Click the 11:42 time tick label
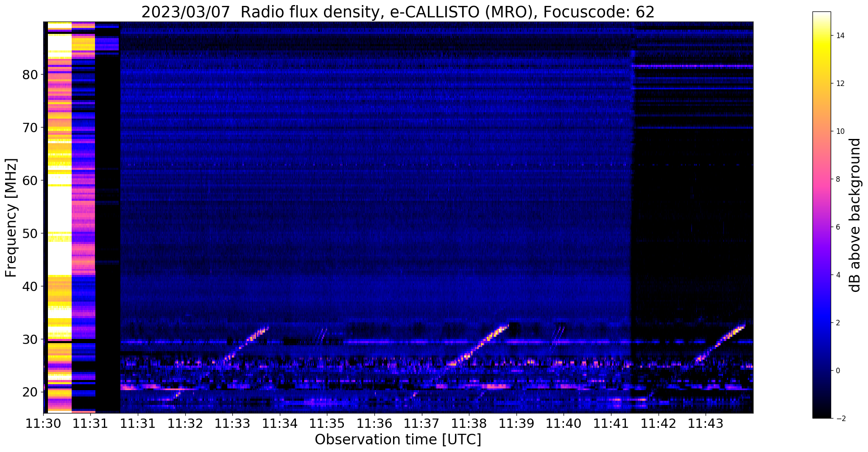This screenshot has width=868, height=452. tap(658, 424)
